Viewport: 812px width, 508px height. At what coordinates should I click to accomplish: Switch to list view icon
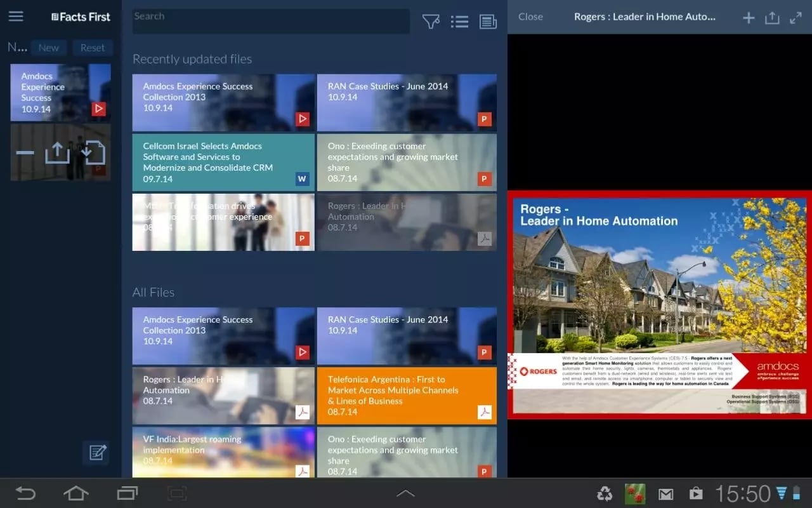tap(459, 22)
